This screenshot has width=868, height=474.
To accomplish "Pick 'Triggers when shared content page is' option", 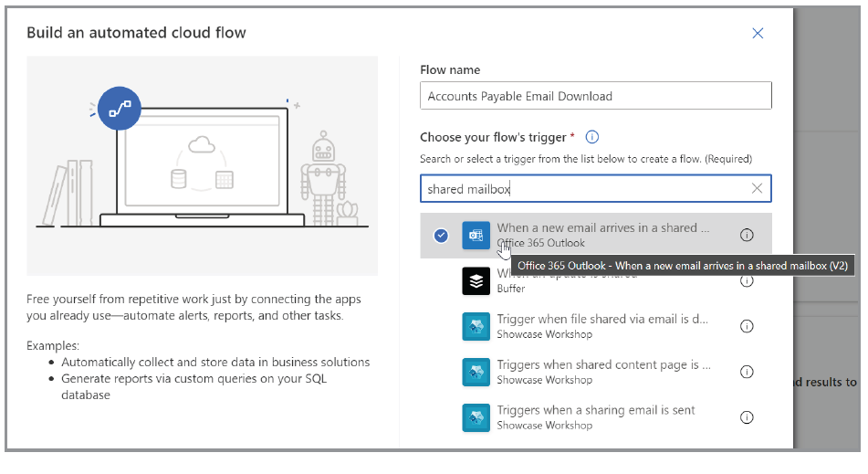I will point(602,365).
